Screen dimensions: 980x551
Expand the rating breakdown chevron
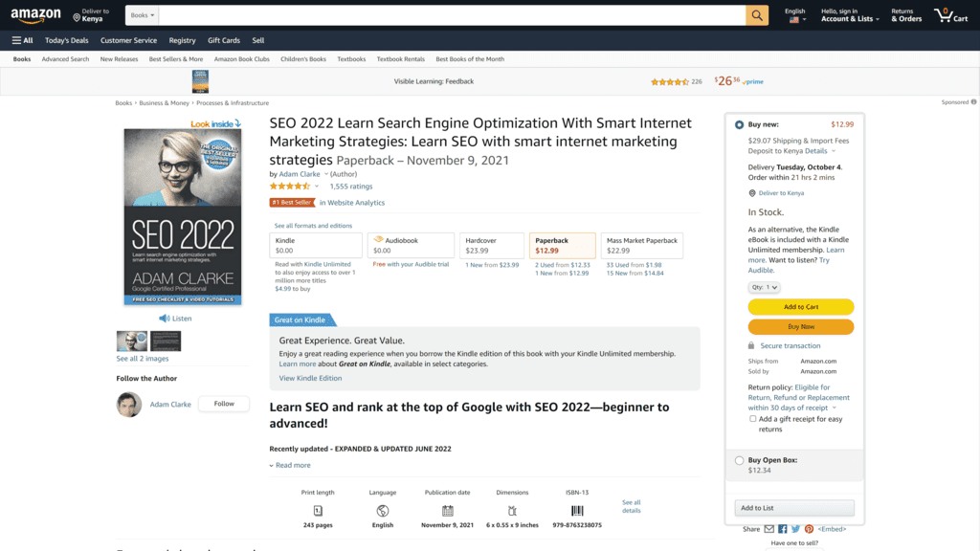[x=316, y=187]
